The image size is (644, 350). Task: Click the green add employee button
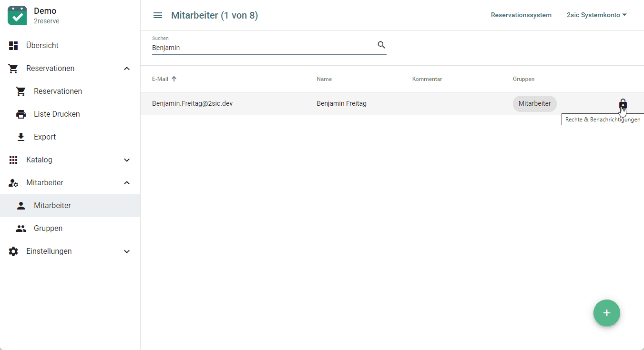(x=606, y=313)
